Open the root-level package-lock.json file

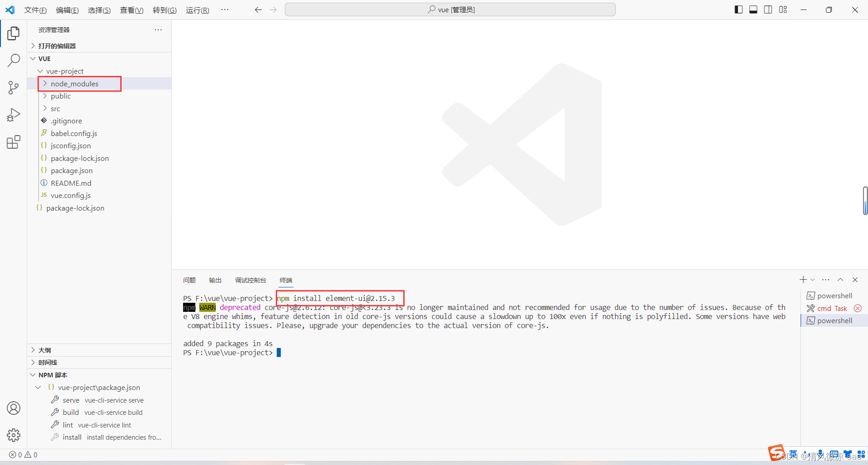(99, 208)
